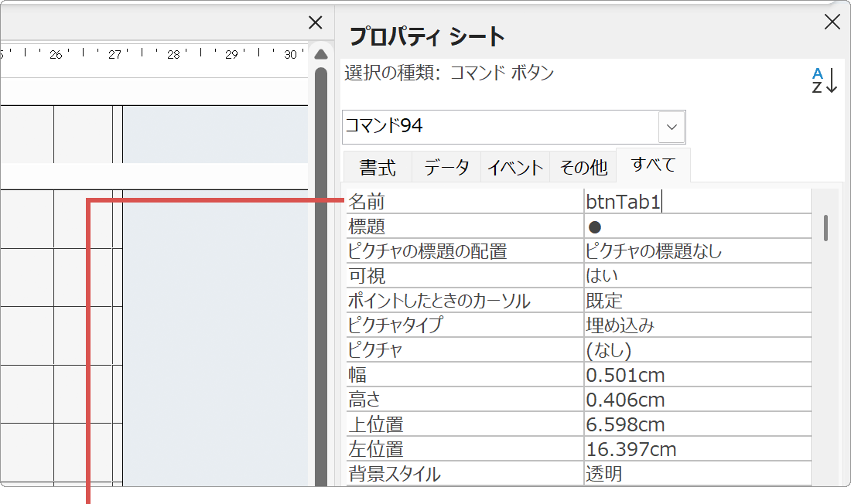Open the イベント tab

tap(514, 165)
